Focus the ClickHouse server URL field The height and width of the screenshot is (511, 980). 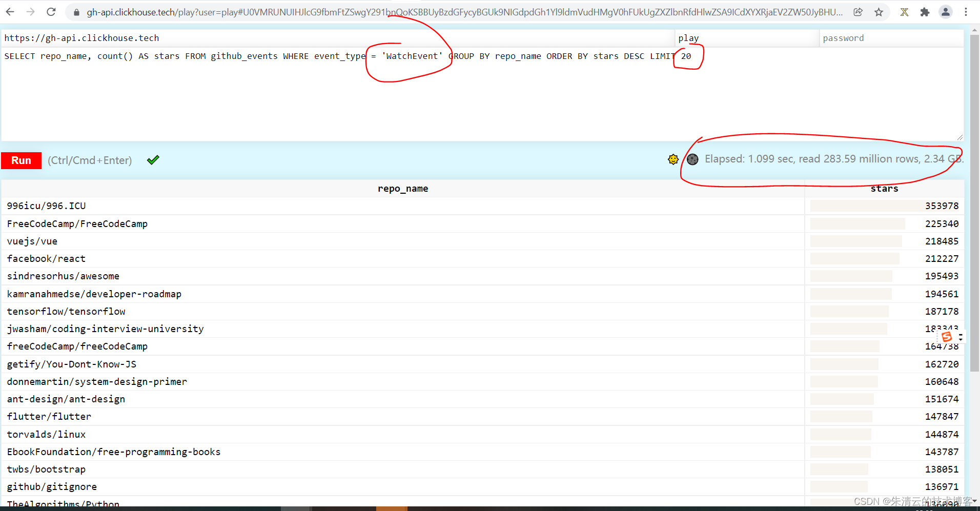click(x=337, y=38)
